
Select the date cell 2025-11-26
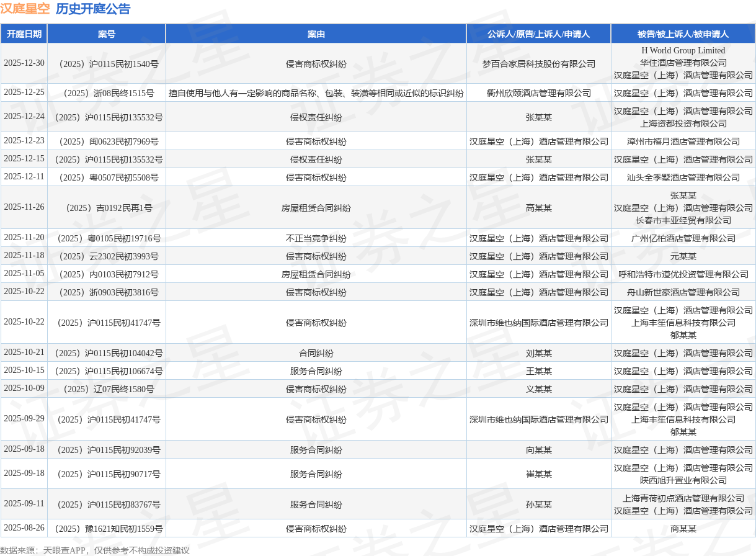(x=24, y=207)
